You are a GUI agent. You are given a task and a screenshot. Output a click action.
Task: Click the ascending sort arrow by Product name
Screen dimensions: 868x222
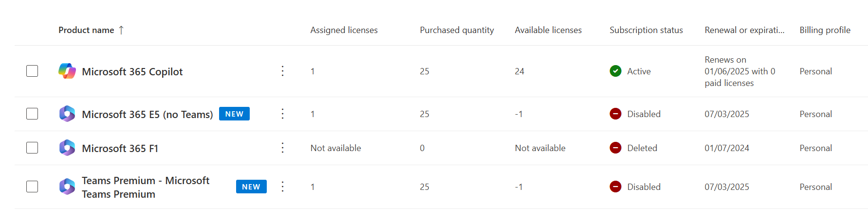pyautogui.click(x=121, y=30)
